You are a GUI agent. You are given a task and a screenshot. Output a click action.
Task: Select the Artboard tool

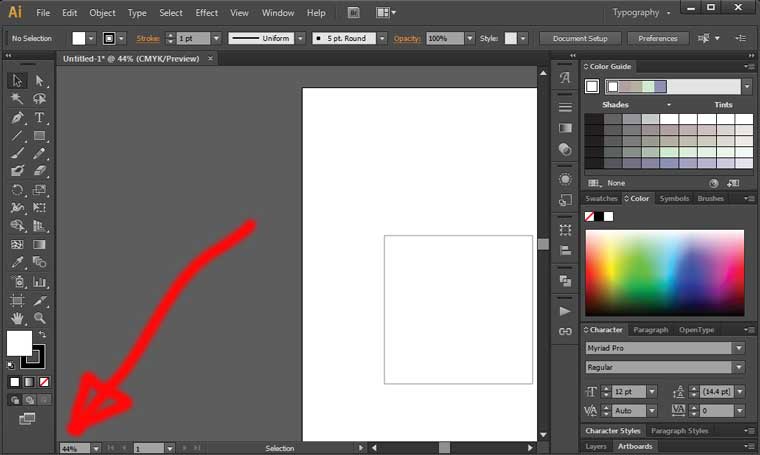(17, 301)
